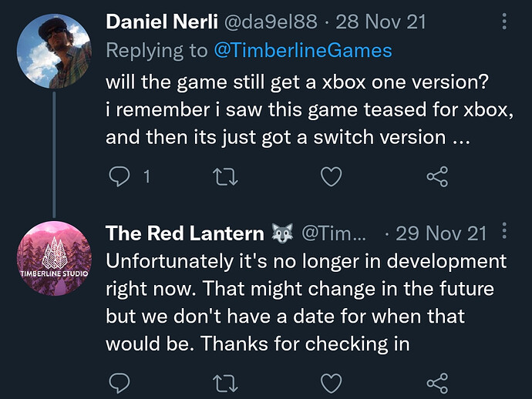Reply to The Red Lantern's tweet
Image resolution: width=532 pixels, height=399 pixels.
pos(119,383)
